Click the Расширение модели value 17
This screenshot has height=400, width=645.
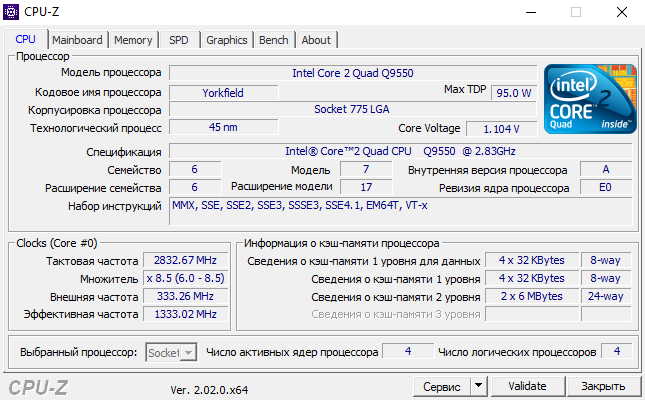click(366, 187)
